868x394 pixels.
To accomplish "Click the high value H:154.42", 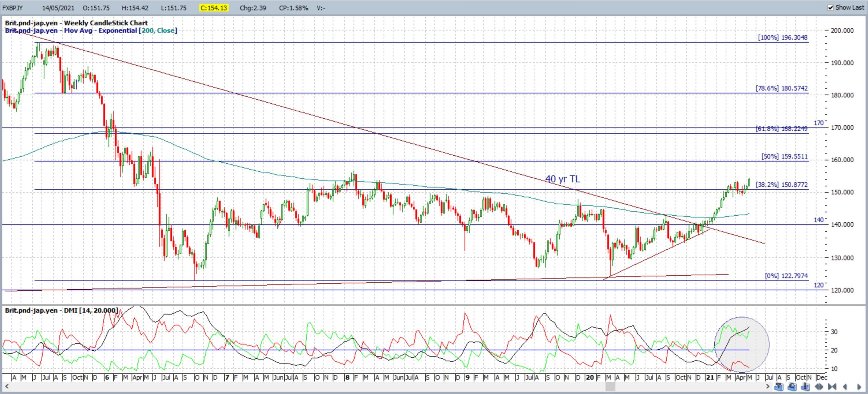I will (135, 8).
